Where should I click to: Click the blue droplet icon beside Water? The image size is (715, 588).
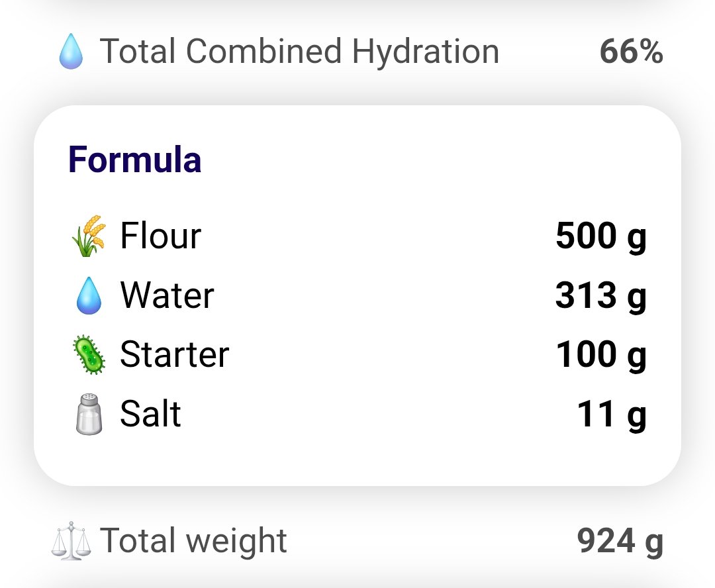pos(89,295)
